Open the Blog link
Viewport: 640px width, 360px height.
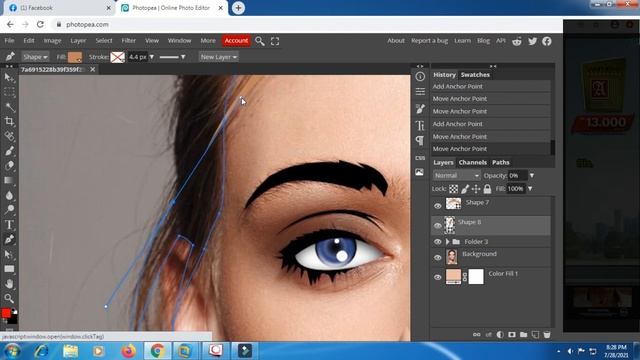pyautogui.click(x=483, y=41)
